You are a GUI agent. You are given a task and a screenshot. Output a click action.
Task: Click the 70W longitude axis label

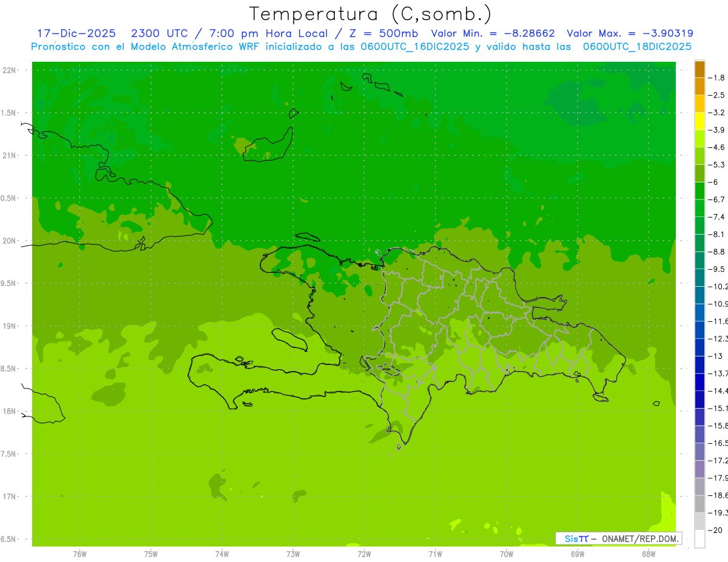click(x=507, y=554)
